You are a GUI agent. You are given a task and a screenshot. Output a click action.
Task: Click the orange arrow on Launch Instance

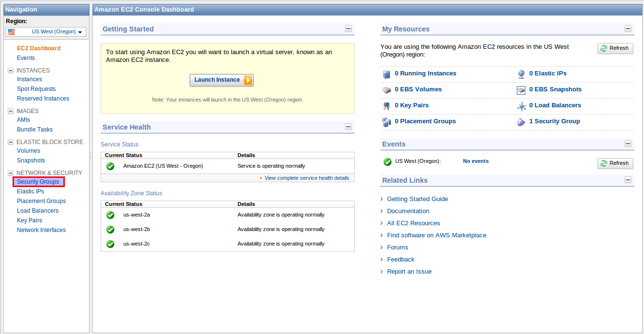[248, 80]
